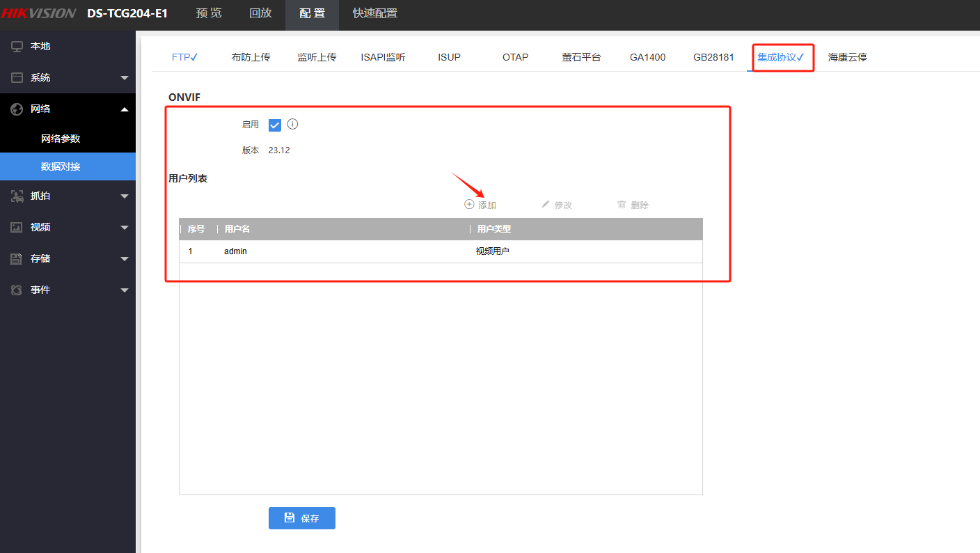The height and width of the screenshot is (553, 980).
Task: Collapse the 网络 section in sidebar
Action: [125, 109]
